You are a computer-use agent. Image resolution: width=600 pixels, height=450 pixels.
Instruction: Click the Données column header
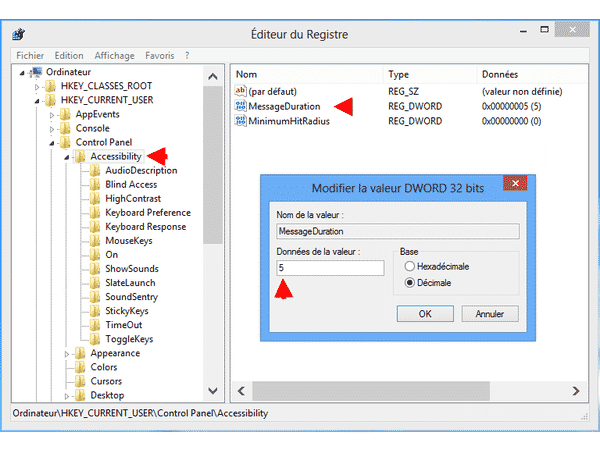[532, 74]
